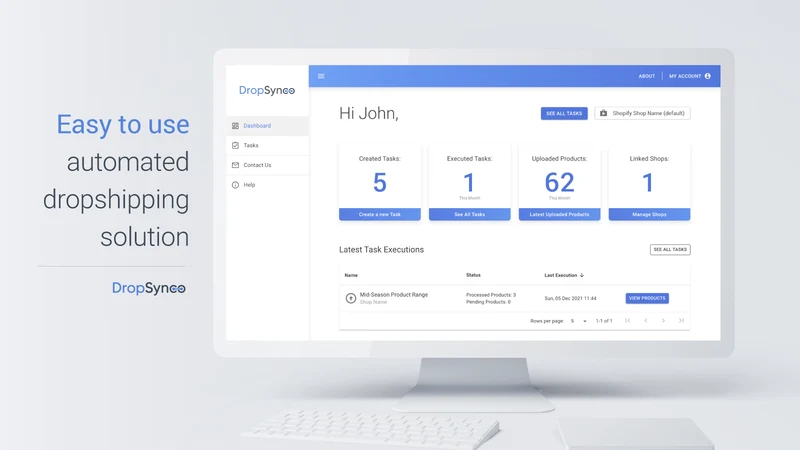This screenshot has height=450, width=800.
Task: Click outlined See All Tasks above the table
Action: [x=670, y=249]
